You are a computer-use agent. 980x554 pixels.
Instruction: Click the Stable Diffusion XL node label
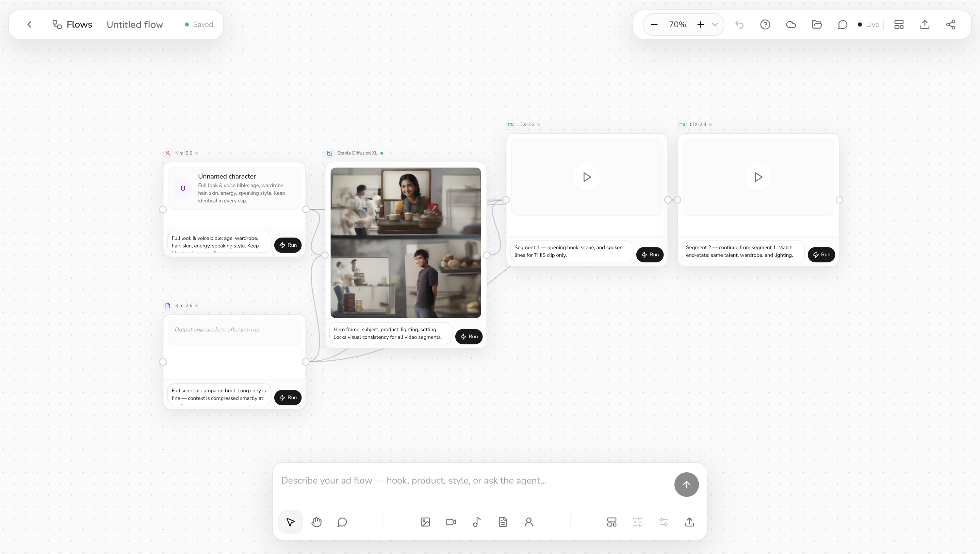click(x=357, y=153)
